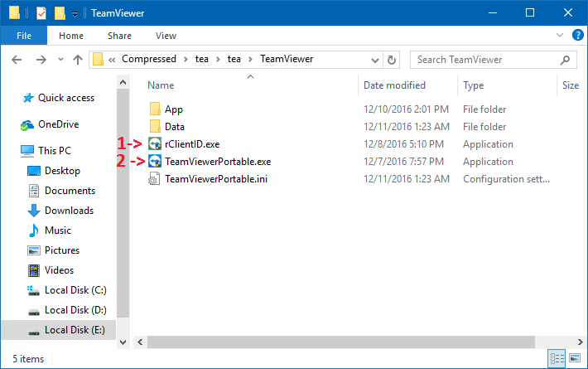
Task: Switch to Large icons view layout
Action: click(x=575, y=358)
